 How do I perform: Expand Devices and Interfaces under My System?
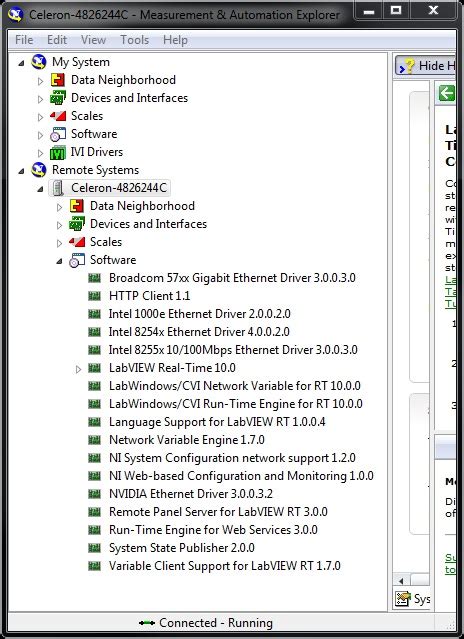click(x=40, y=99)
